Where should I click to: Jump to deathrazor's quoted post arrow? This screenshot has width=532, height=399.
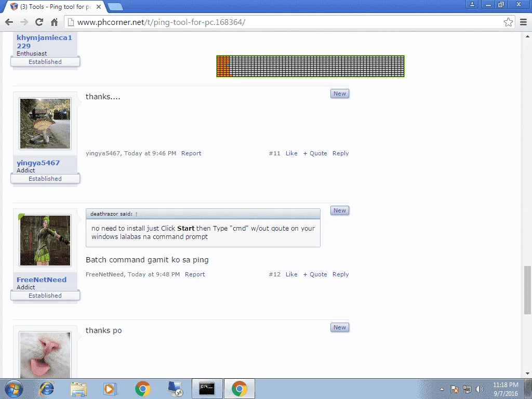point(137,214)
